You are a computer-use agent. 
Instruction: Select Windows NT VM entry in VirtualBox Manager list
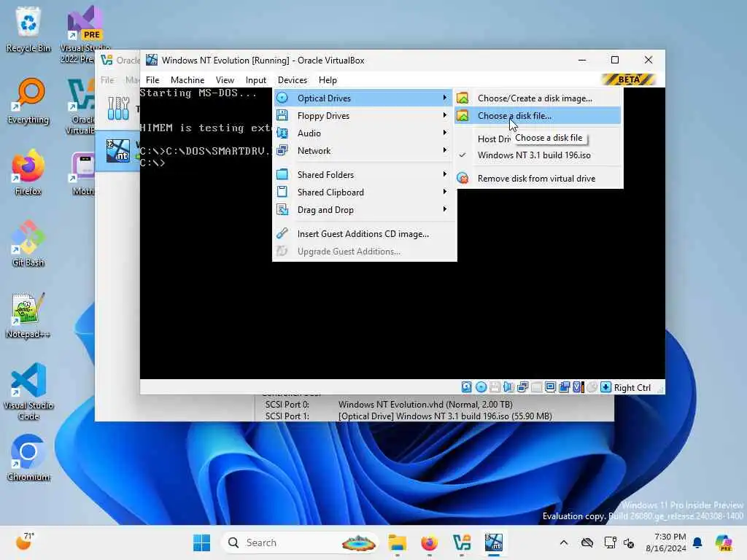coord(118,151)
